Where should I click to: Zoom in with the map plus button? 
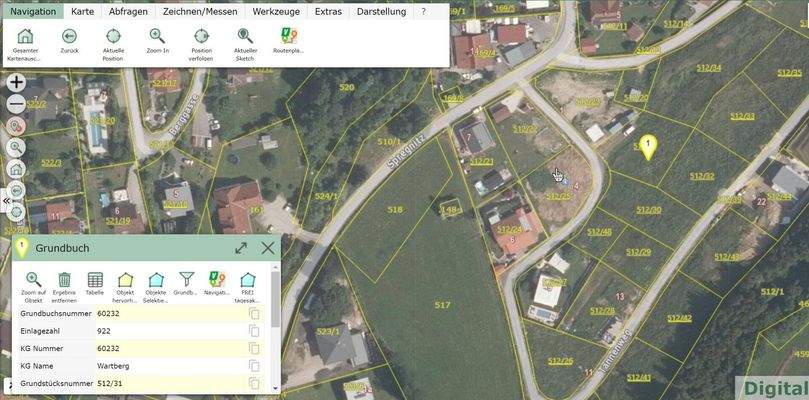(x=16, y=83)
